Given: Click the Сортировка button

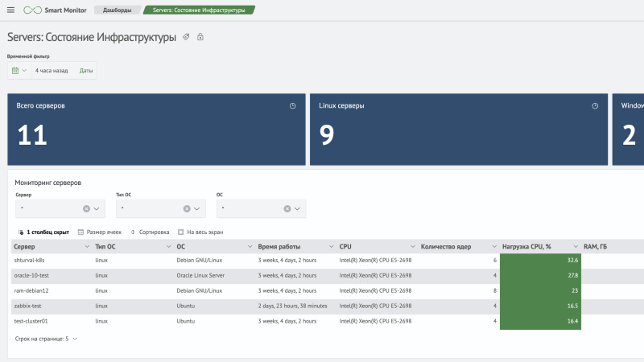Looking at the screenshot, I should coord(150,232).
